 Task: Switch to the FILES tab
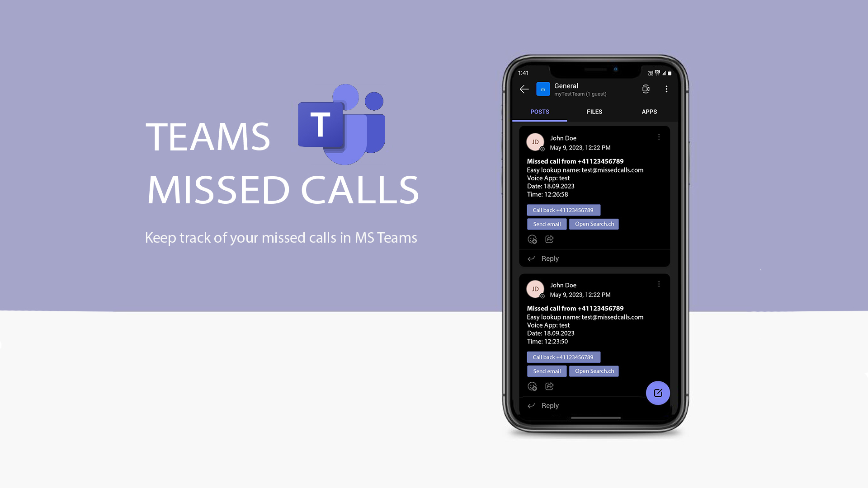point(594,112)
